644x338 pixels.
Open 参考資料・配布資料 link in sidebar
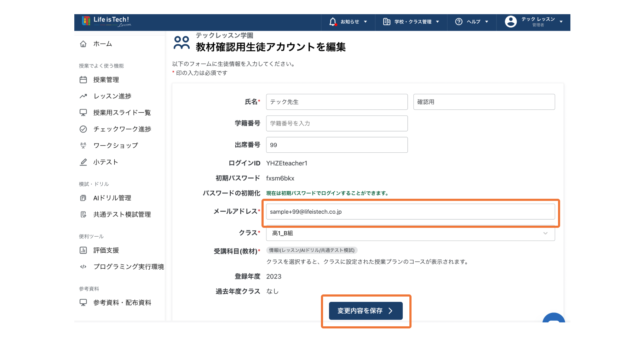tap(122, 303)
